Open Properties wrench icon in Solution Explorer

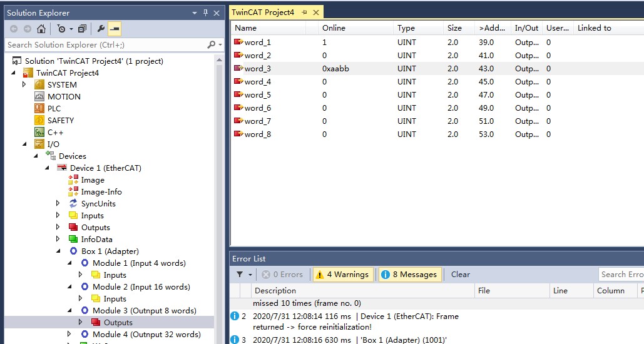[101, 29]
